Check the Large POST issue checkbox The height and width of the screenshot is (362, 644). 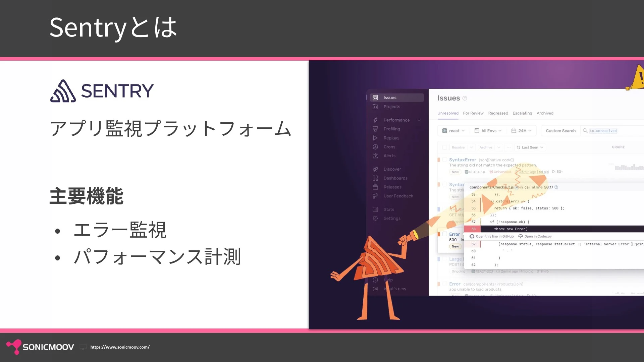click(444, 259)
